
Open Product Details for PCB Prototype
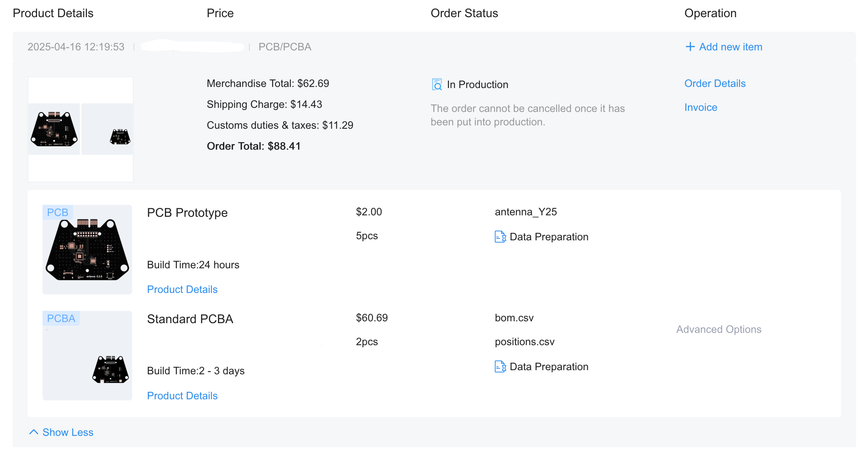pos(182,290)
